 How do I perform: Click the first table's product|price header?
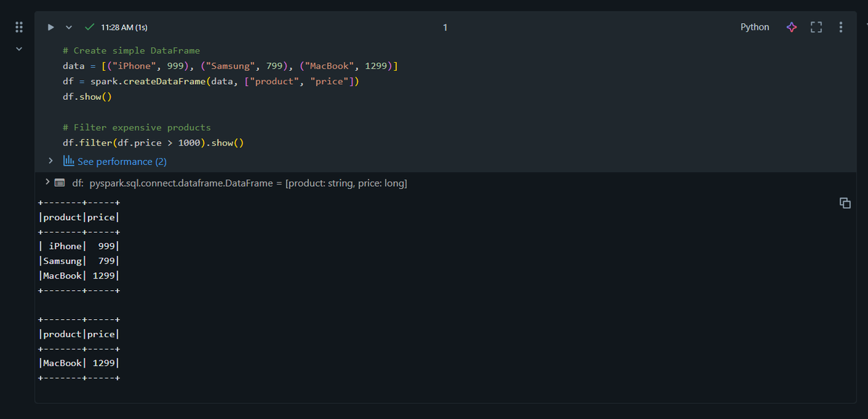point(79,217)
